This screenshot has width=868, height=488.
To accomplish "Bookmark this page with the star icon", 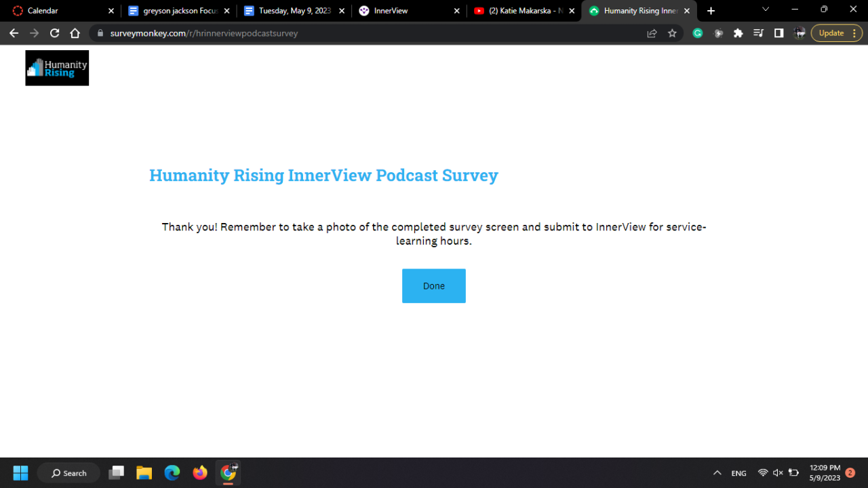I will [672, 33].
